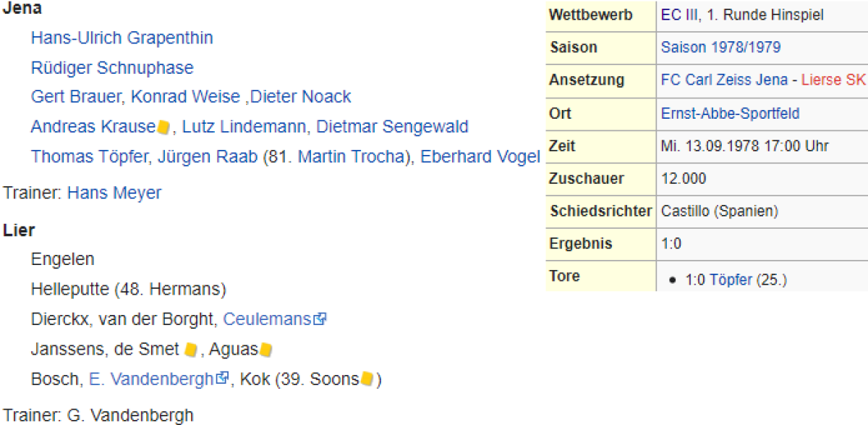868x425 pixels.
Task: Open FC Carl Zeiss Jena link
Action: (x=724, y=80)
